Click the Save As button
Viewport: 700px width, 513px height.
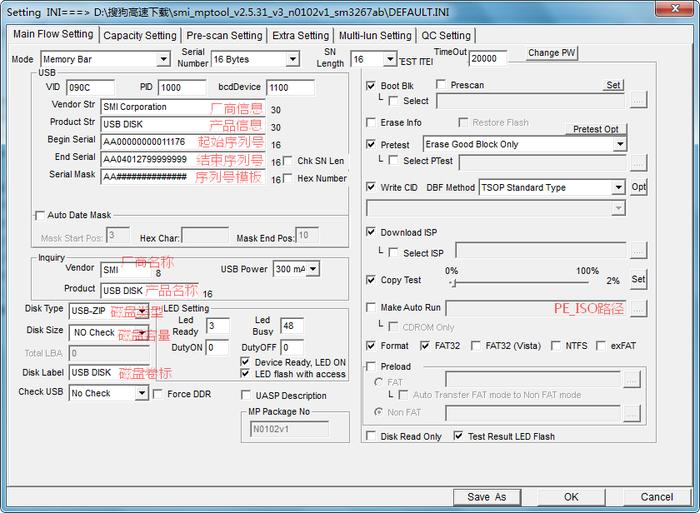(x=487, y=497)
